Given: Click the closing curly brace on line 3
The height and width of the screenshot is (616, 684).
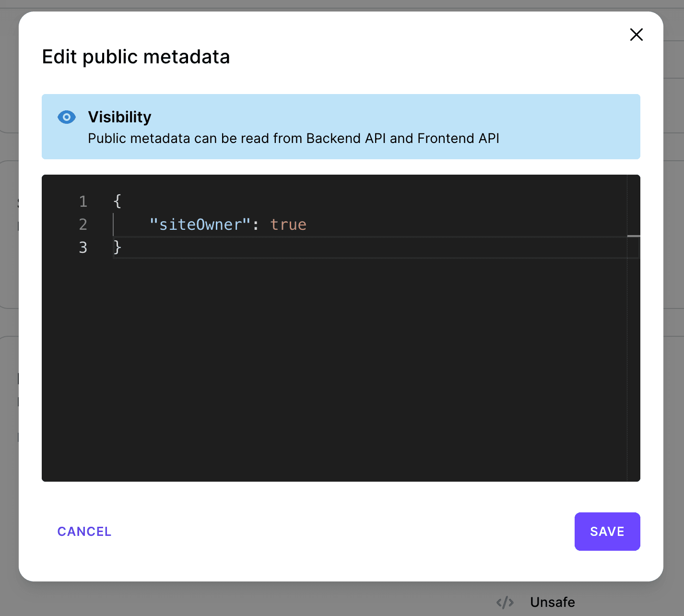Looking at the screenshot, I should click(x=118, y=248).
